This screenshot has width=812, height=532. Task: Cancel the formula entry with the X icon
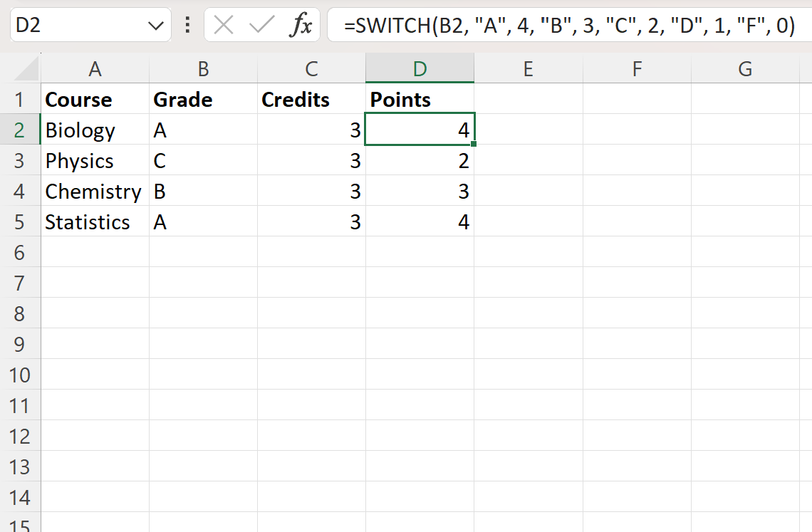coord(224,25)
